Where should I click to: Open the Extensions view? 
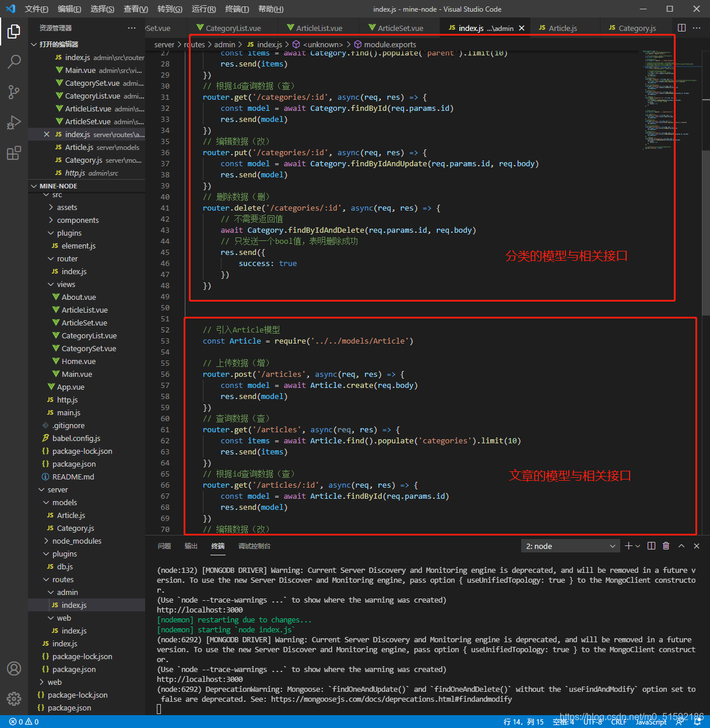point(14,153)
